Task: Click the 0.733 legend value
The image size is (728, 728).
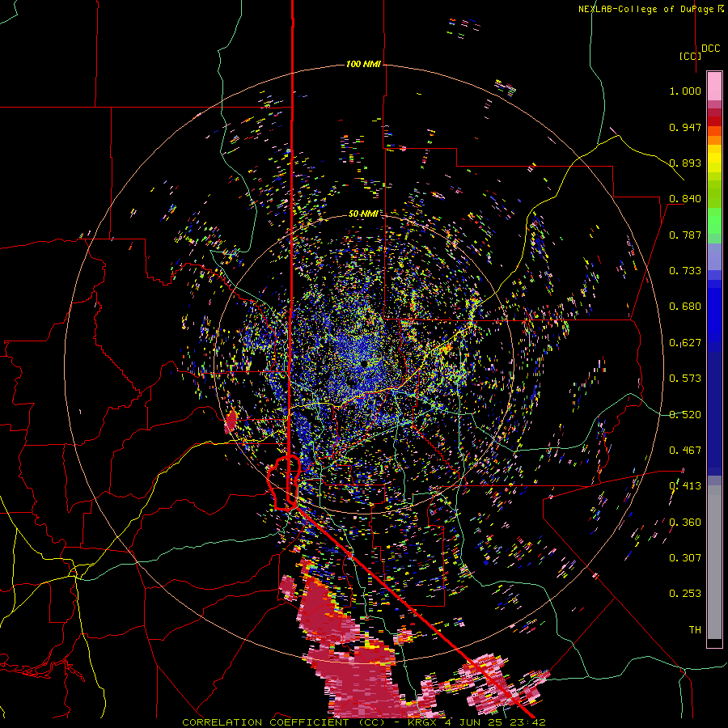Action: [685, 271]
